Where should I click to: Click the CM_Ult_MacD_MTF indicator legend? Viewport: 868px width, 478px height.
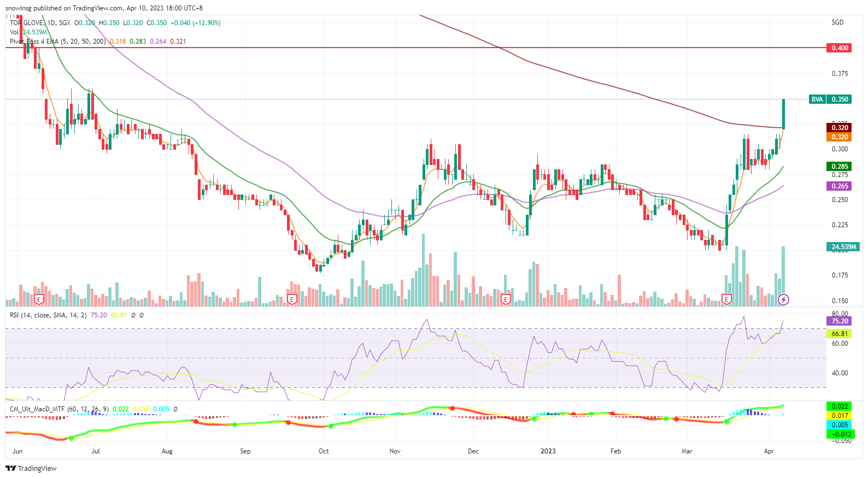59,409
